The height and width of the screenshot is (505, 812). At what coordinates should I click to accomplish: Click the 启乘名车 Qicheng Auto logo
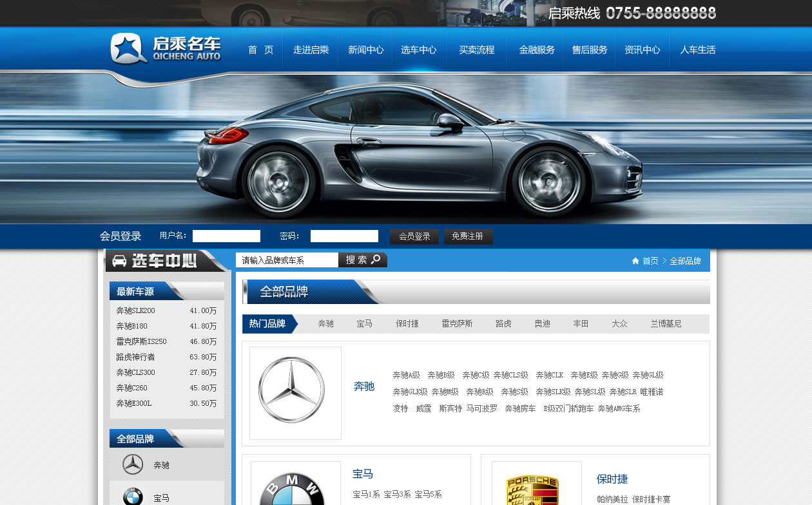coord(166,48)
